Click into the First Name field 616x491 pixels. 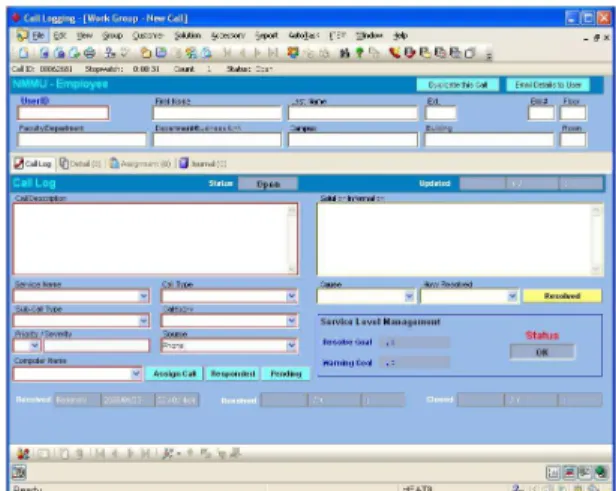click(217, 114)
